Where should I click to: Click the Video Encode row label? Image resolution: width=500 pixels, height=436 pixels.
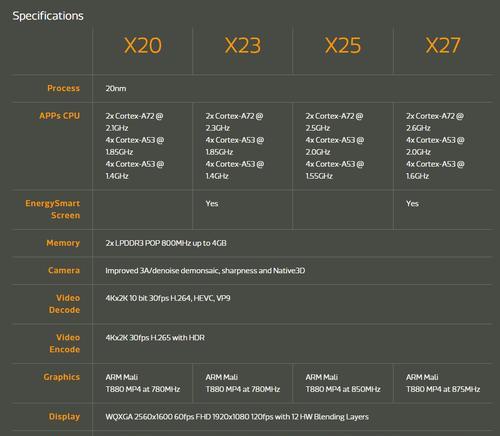tap(65, 343)
